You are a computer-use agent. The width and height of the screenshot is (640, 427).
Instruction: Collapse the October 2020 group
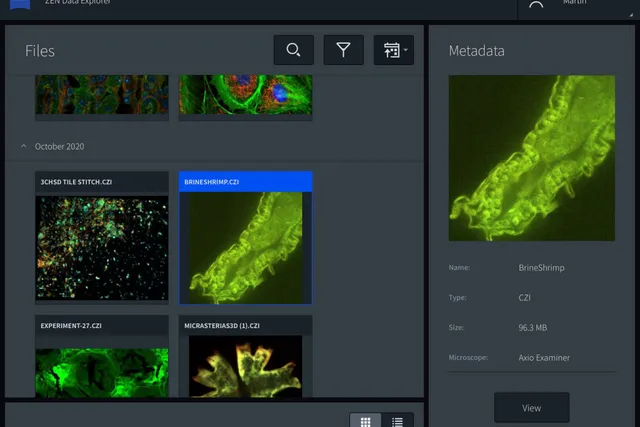coord(24,146)
